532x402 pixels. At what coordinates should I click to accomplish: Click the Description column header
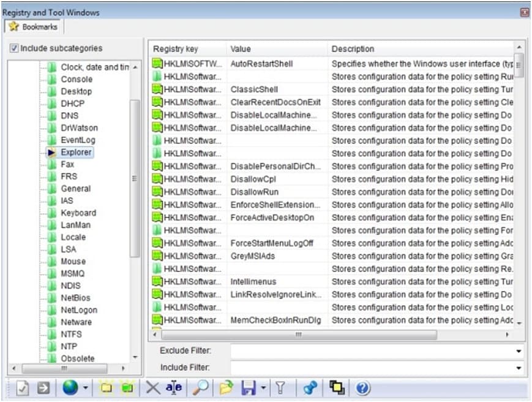pos(353,49)
